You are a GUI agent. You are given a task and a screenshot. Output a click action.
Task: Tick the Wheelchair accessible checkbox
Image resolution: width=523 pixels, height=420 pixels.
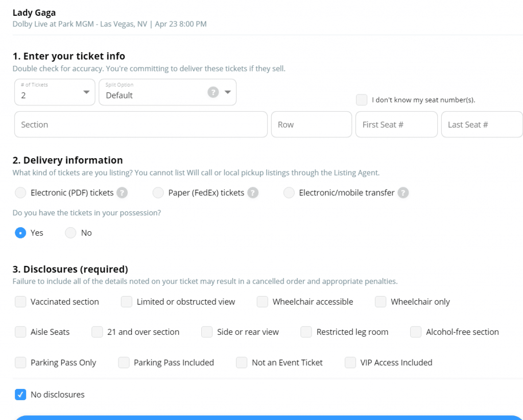click(x=263, y=302)
